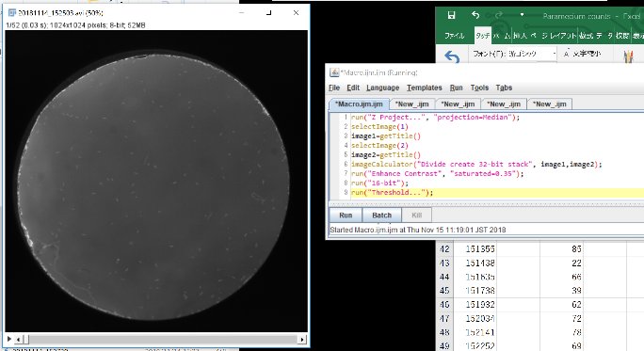
Task: Select Excel's タッチ ribbon tab
Action: [483, 36]
